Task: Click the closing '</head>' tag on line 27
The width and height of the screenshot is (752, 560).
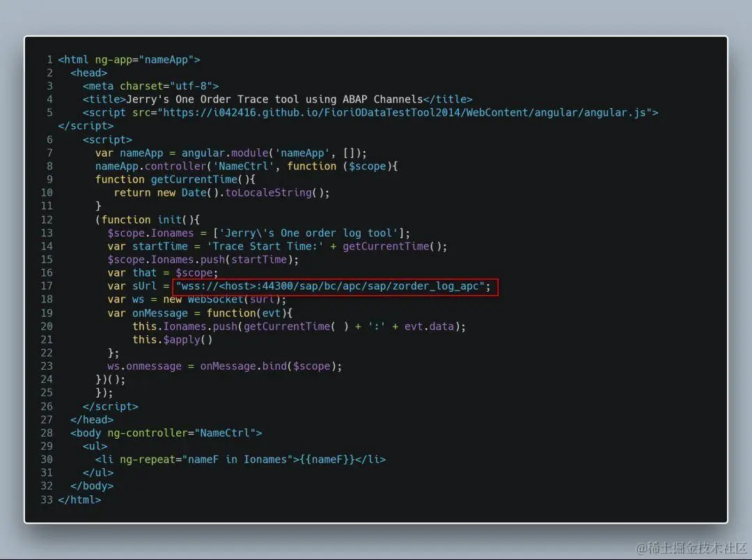Action: [92, 420]
